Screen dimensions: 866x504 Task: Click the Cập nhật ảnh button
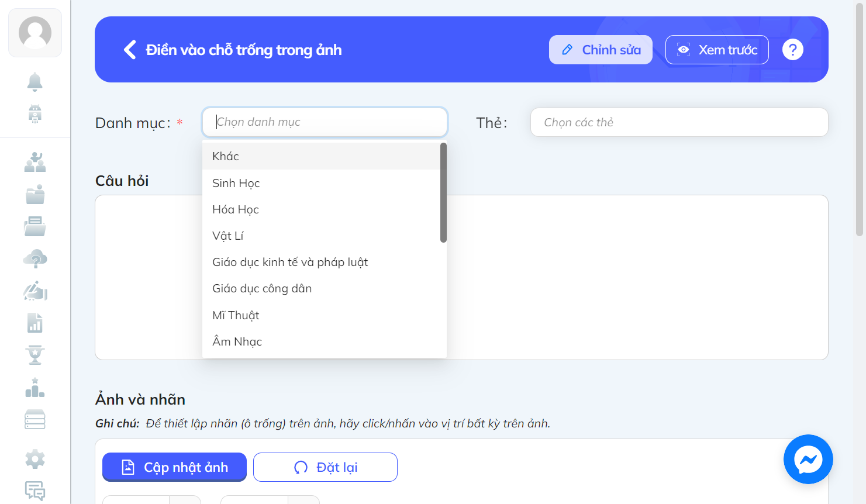coord(174,467)
